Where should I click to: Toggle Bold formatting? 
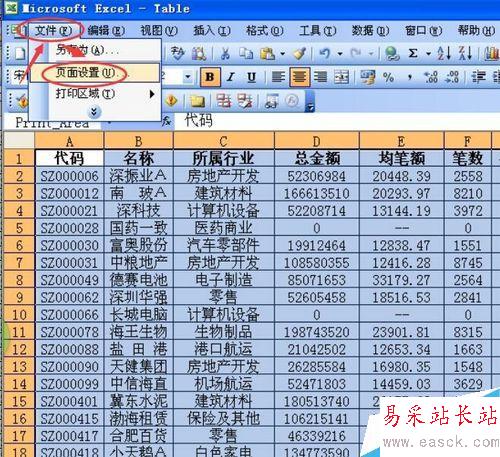pos(210,77)
